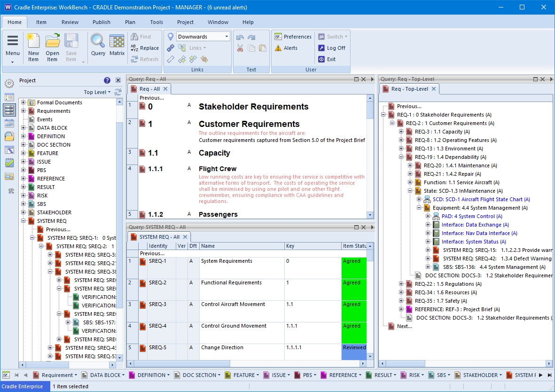555x392 pixels.
Task: Click the Key column header
Action: point(313,246)
